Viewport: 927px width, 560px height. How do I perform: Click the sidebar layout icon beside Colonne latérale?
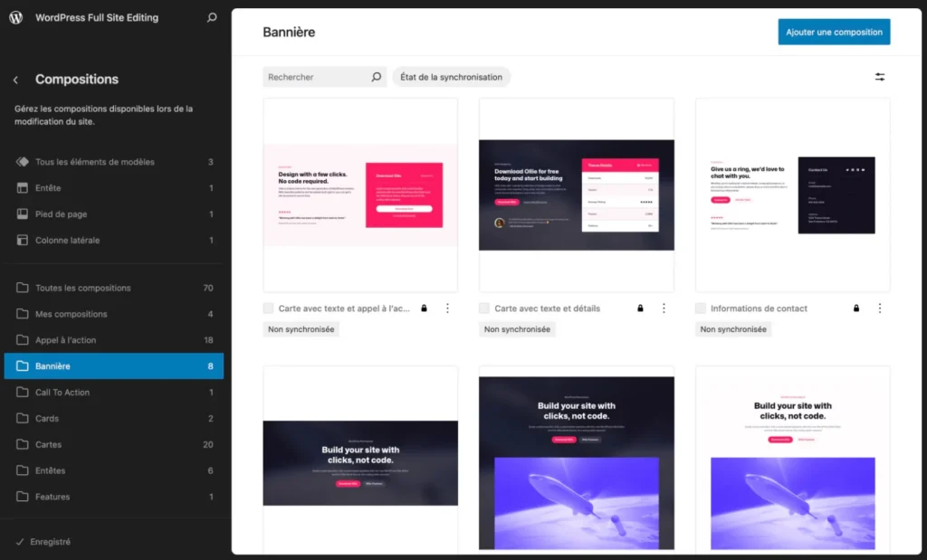click(x=23, y=240)
